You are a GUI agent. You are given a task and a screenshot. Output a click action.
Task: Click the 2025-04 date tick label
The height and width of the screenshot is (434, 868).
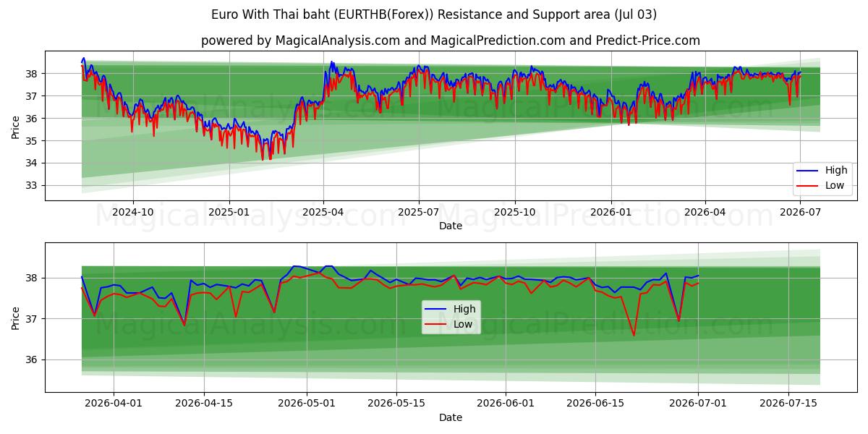pyautogui.click(x=323, y=213)
